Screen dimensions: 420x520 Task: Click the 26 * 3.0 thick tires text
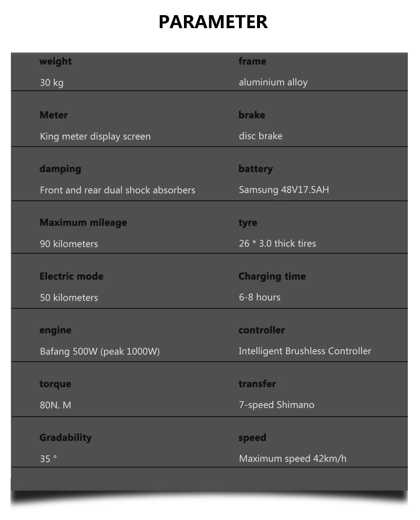pos(277,244)
